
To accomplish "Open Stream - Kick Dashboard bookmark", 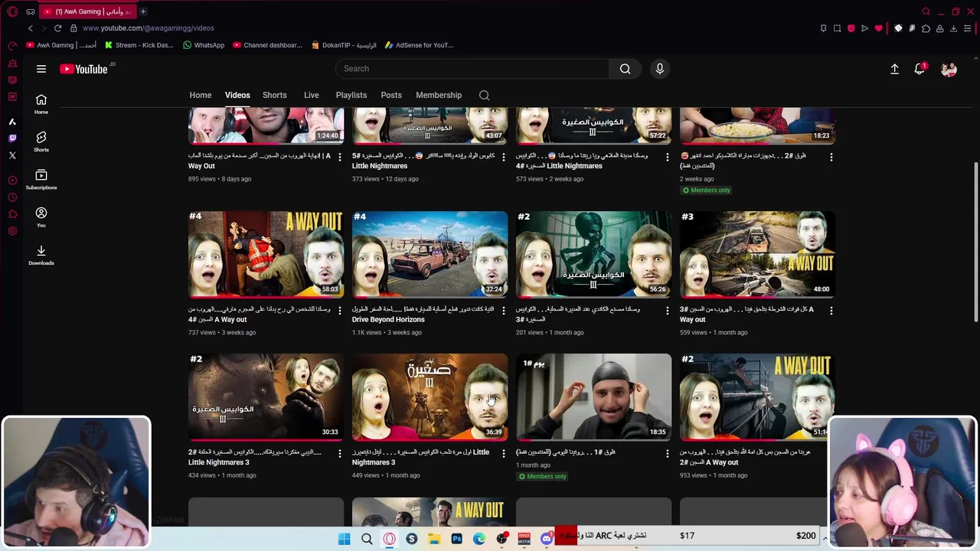I will point(139,45).
